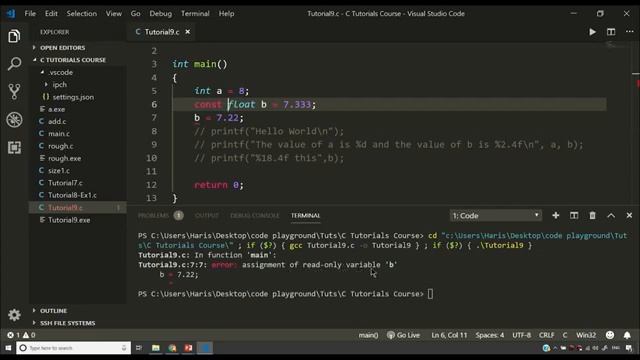Open Tutorial7.c file
The width and height of the screenshot is (640, 360).
click(x=65, y=183)
